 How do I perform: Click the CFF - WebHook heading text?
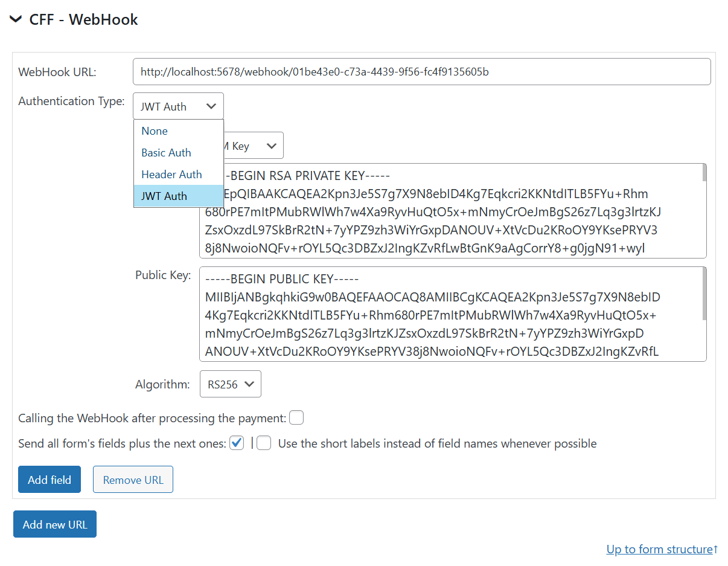tap(83, 19)
